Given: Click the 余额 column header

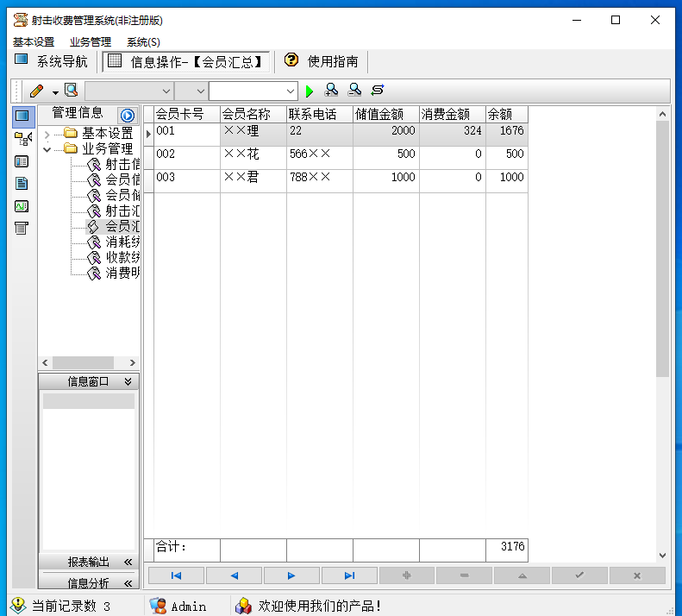Looking at the screenshot, I should [x=507, y=114].
